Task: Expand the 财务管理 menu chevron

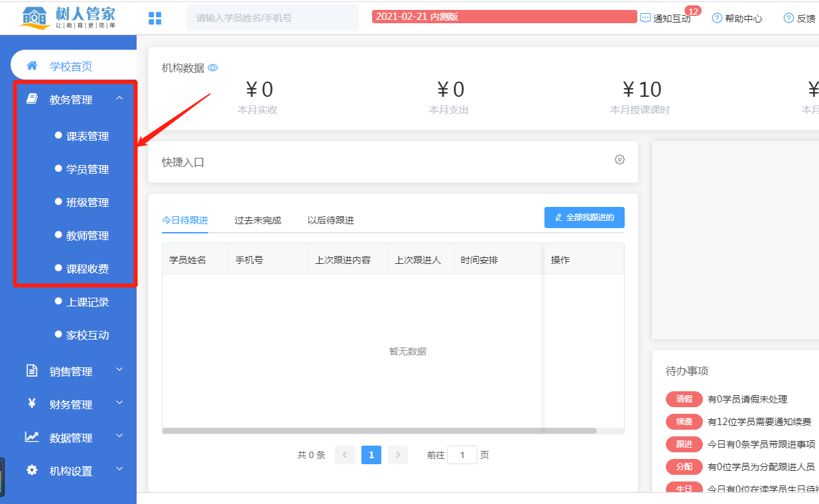Action: click(119, 403)
